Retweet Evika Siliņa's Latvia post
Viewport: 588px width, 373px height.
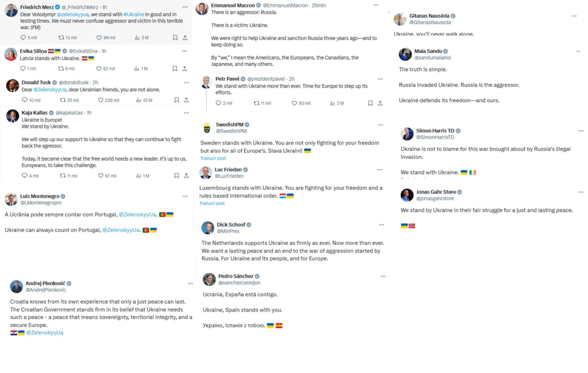(x=63, y=69)
